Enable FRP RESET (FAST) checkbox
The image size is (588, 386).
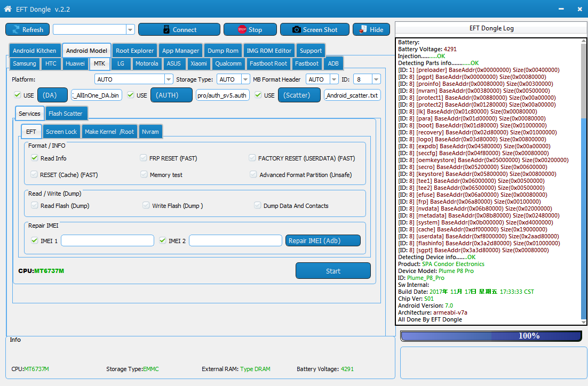(143, 158)
